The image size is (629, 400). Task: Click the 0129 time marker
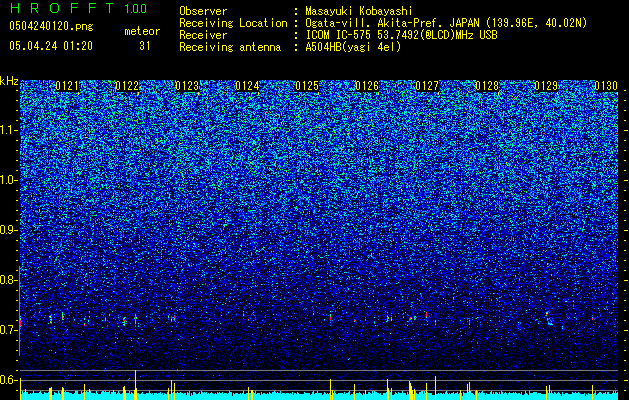[x=546, y=86]
